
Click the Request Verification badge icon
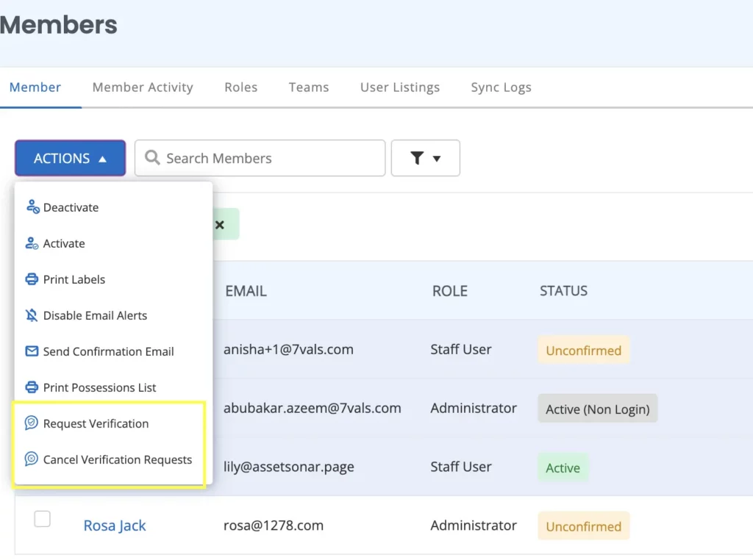point(32,423)
